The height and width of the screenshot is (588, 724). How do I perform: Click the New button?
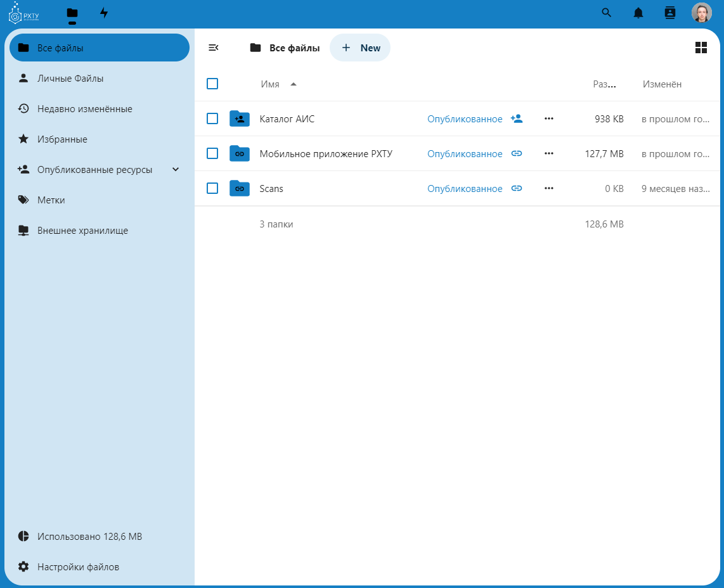click(x=360, y=48)
